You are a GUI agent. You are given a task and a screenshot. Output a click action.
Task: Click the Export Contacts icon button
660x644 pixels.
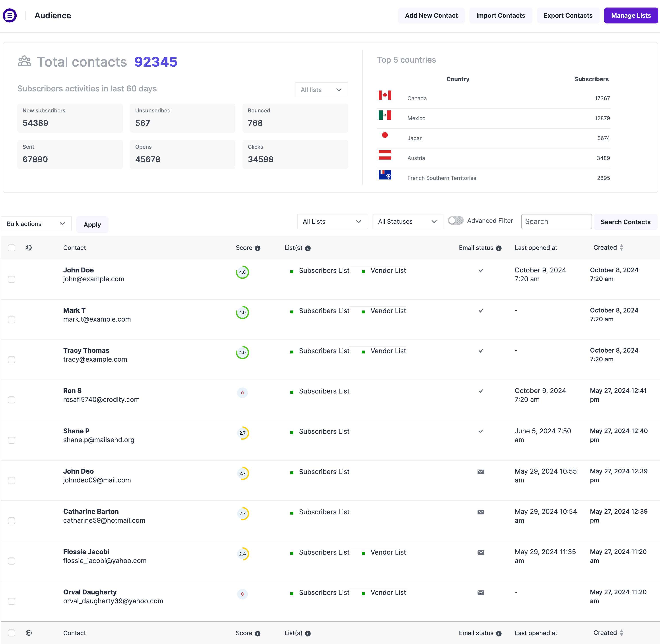(568, 15)
